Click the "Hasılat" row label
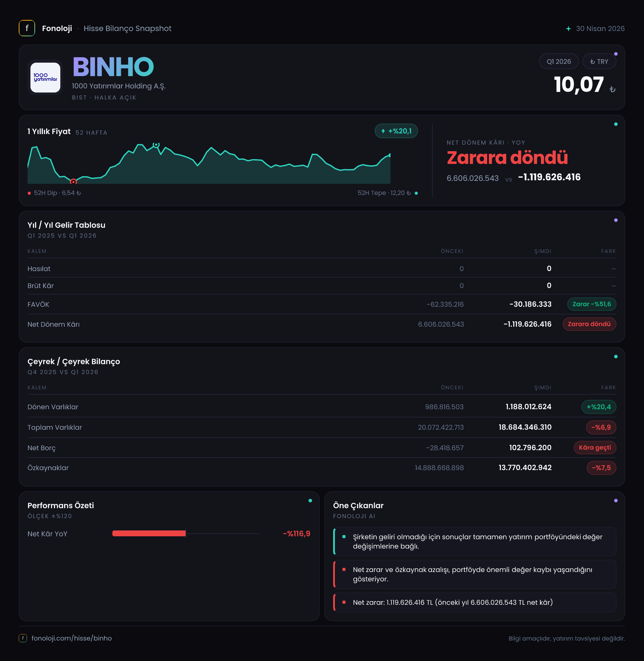Image resolution: width=644 pixels, height=661 pixels. (39, 269)
